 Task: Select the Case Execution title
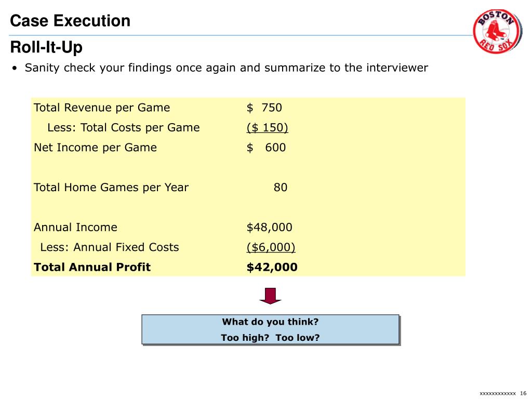70,21
